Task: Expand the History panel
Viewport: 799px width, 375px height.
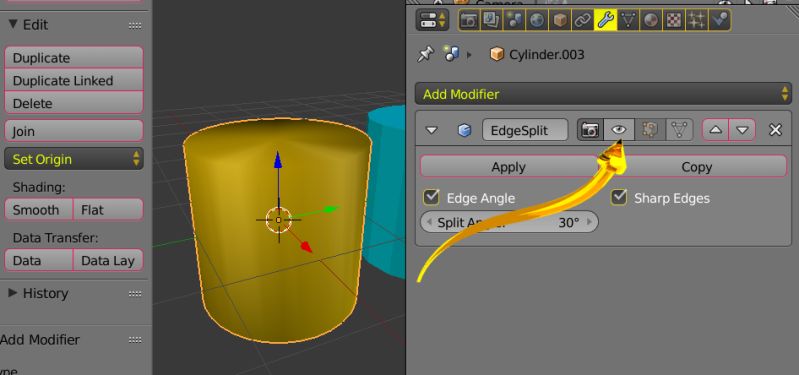Action: (x=13, y=293)
